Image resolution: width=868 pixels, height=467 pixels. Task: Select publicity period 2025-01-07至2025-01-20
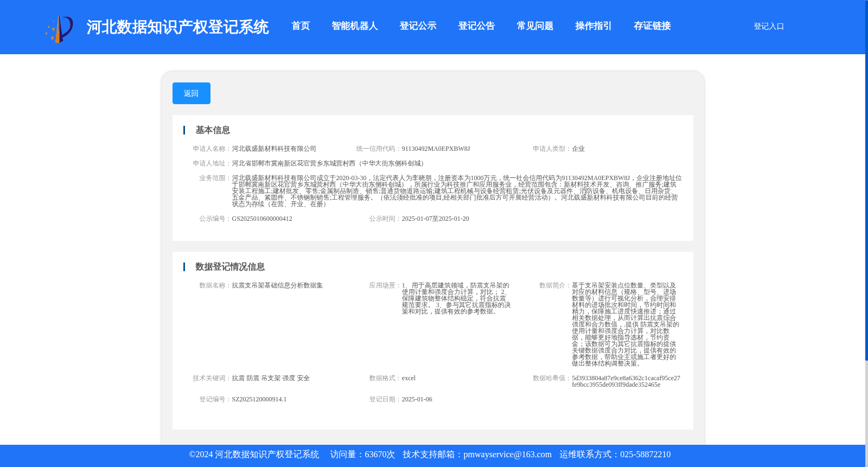click(435, 219)
